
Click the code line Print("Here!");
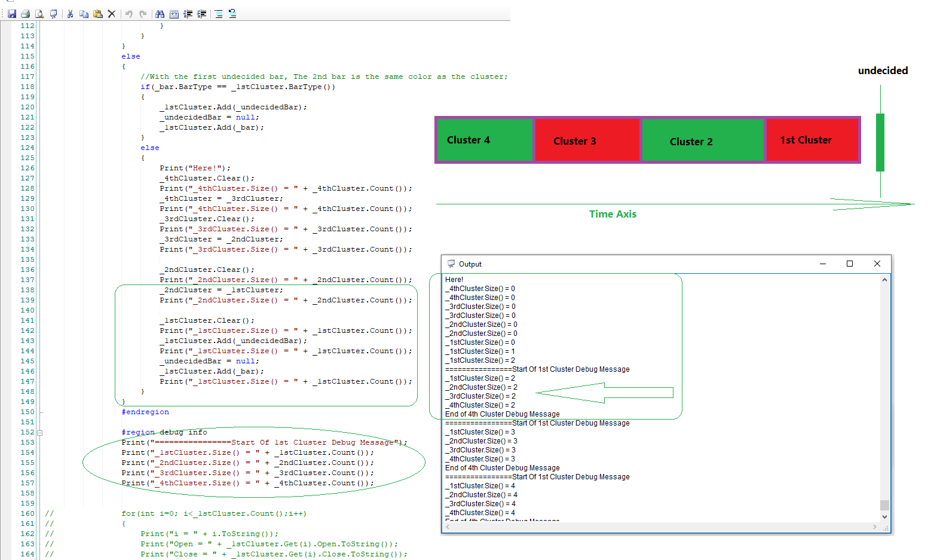click(195, 168)
